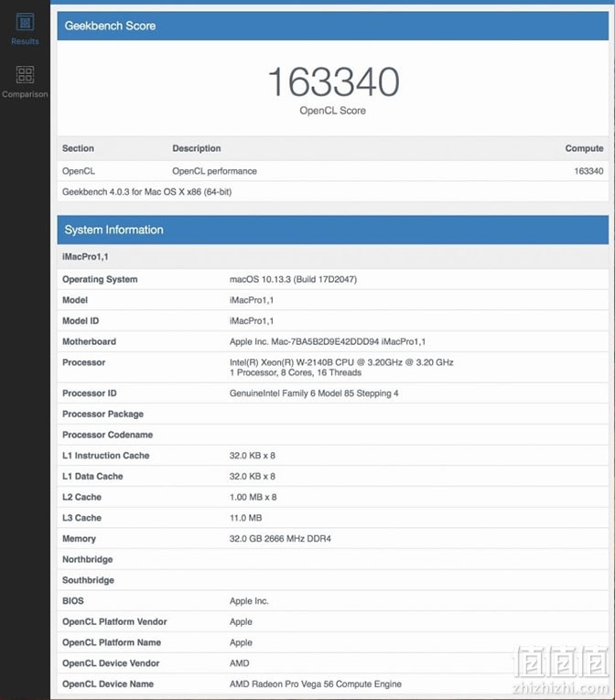Screen dimensions: 615x700
Task: Select the Results label in sidebar
Action: pos(25,41)
